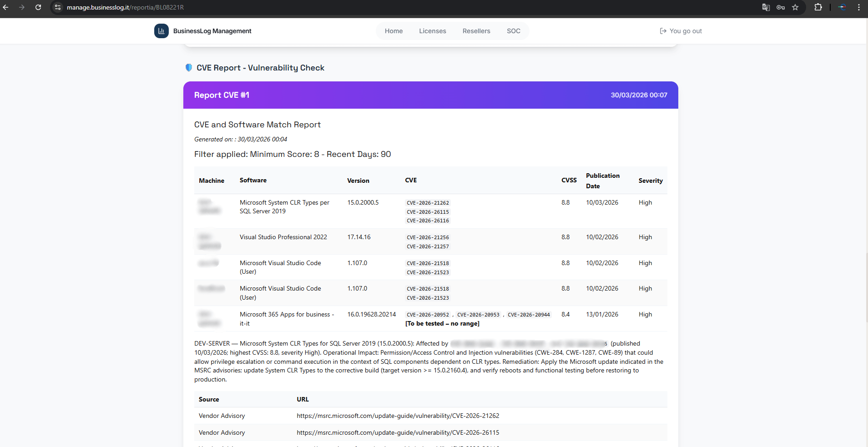
Task: Click the You go out logout link
Action: point(681,31)
